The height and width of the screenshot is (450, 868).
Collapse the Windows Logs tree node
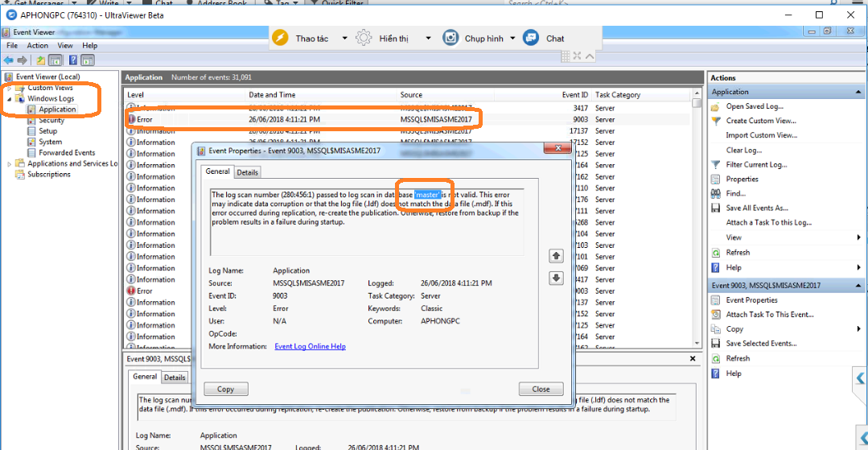pos(10,99)
